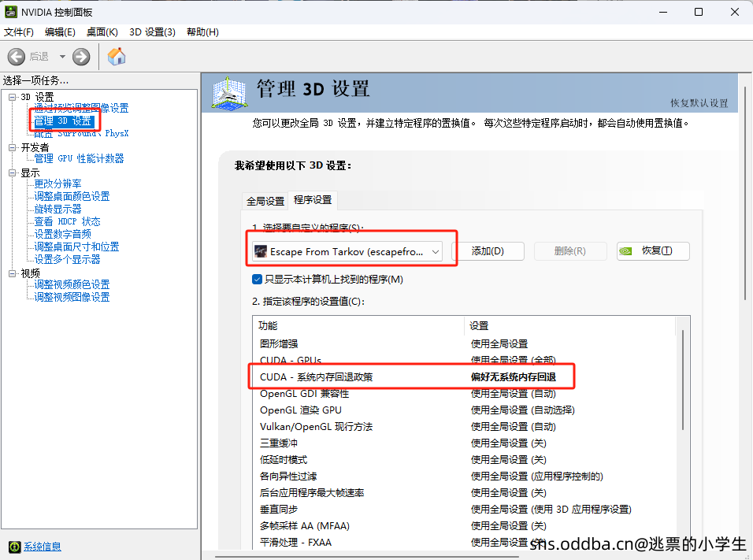Click 偏好无系统内存回退 setting value
Screen dimensions: 753x560
click(x=514, y=377)
